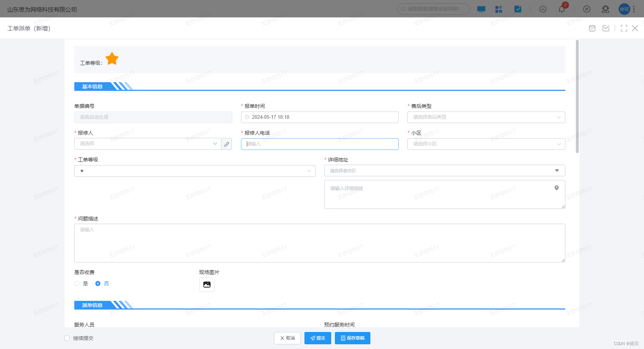Select 否 for 是否收费
644x349 pixels.
[98, 283]
